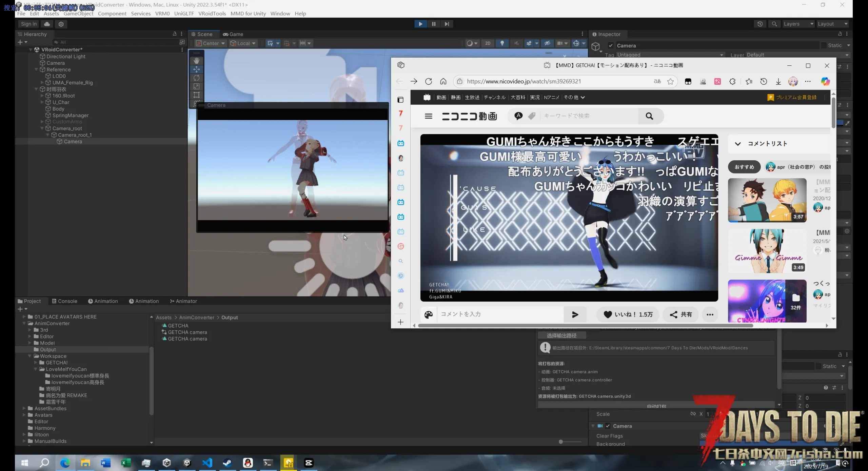The width and height of the screenshot is (868, 471).
Task: Toggle Camera component enabled checkbox
Action: click(x=608, y=426)
